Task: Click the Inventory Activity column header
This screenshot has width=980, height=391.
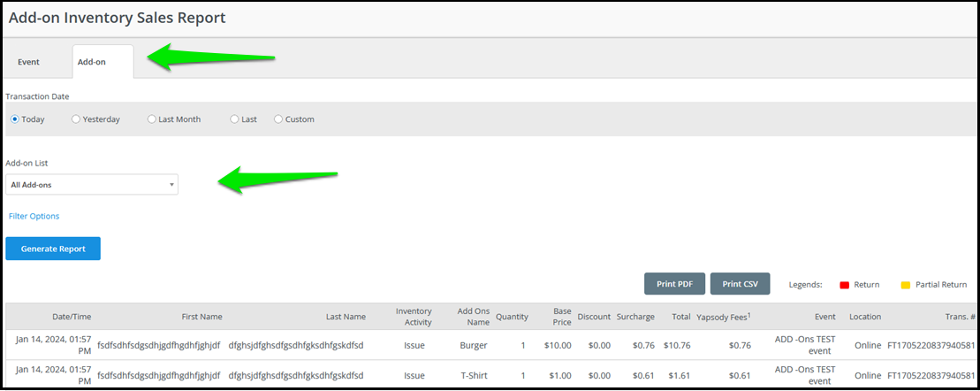Action: click(x=414, y=317)
